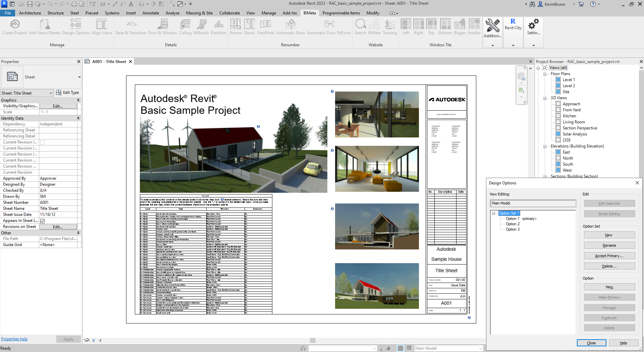The width and height of the screenshot is (644, 352).
Task: Click the Revisions on Sheet Edit button
Action: 58,227
